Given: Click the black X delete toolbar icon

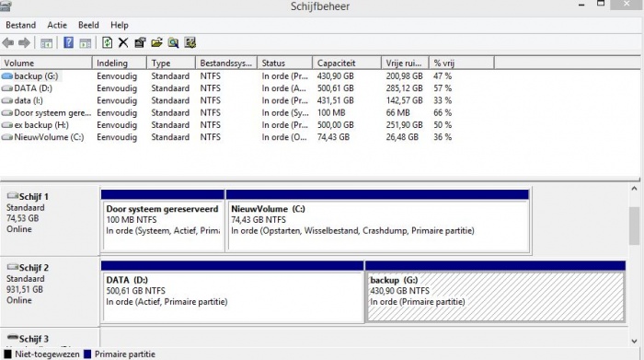Looking at the screenshot, I should pyautogui.click(x=123, y=42).
